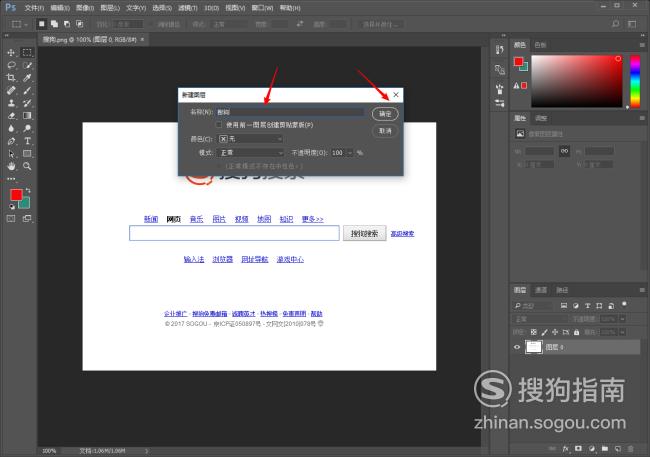The height and width of the screenshot is (457, 650).
Task: Toggle Quick Mask mode icon
Action: pyautogui.click(x=11, y=219)
